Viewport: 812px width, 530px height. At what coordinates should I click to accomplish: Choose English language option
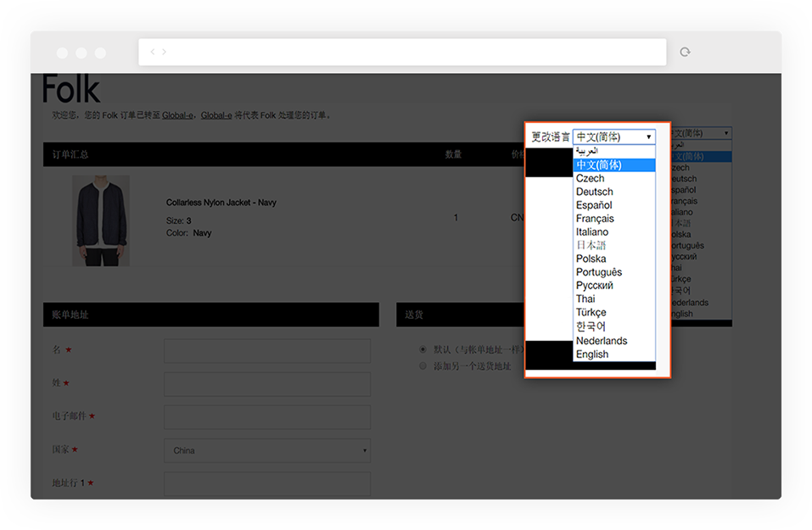[x=614, y=354]
